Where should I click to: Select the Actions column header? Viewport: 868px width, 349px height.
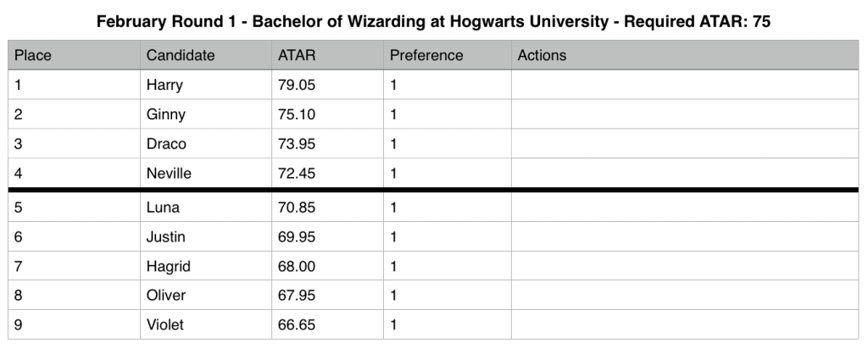[x=542, y=55]
